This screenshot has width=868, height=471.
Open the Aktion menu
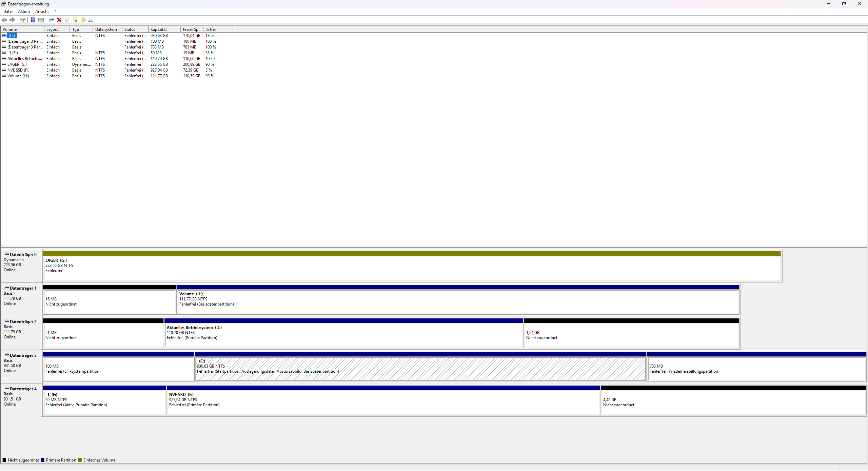point(24,12)
